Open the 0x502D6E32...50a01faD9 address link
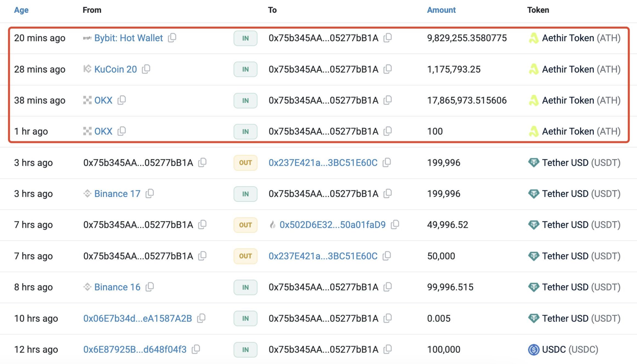 [332, 225]
